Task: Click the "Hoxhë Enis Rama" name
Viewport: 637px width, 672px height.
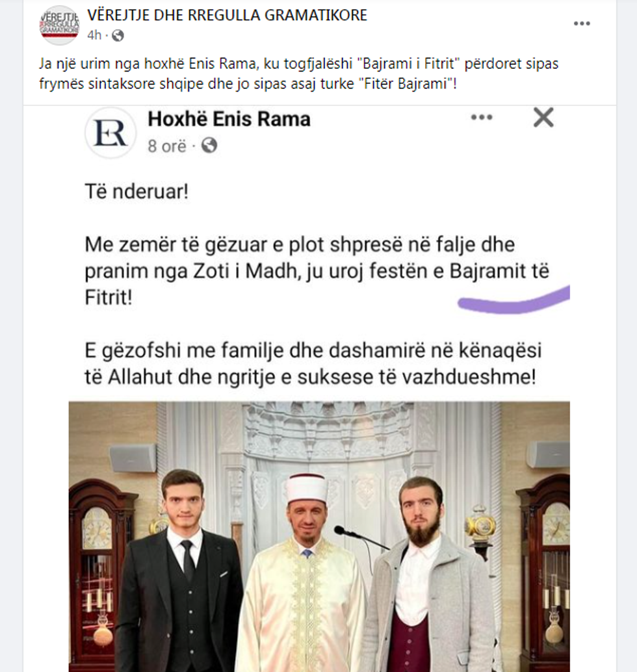Action: click(x=229, y=119)
